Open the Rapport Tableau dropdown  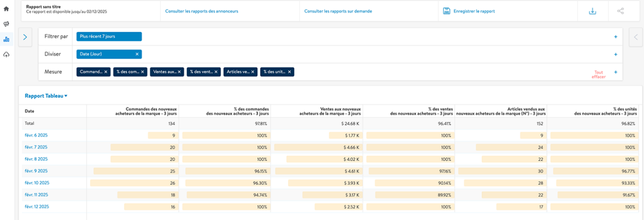(46, 96)
